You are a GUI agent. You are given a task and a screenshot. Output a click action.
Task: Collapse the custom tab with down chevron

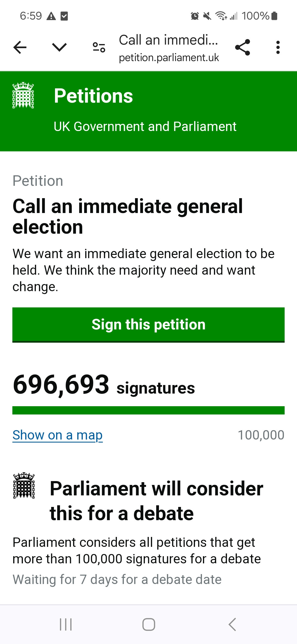[59, 47]
